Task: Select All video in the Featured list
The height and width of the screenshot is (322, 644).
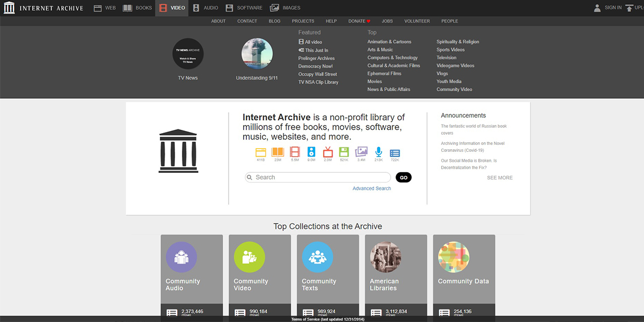Action: pyautogui.click(x=310, y=42)
